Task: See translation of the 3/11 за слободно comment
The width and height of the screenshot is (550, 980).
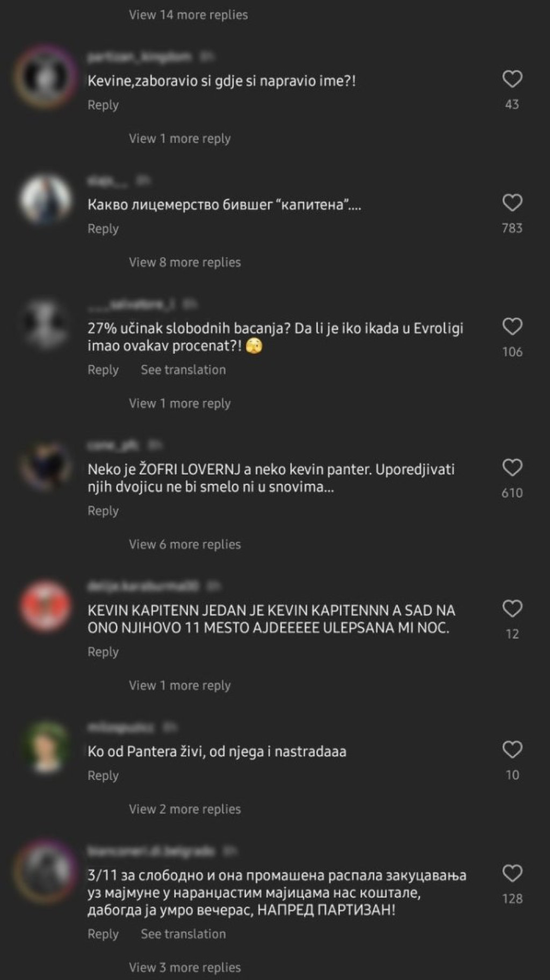Action: (x=183, y=934)
